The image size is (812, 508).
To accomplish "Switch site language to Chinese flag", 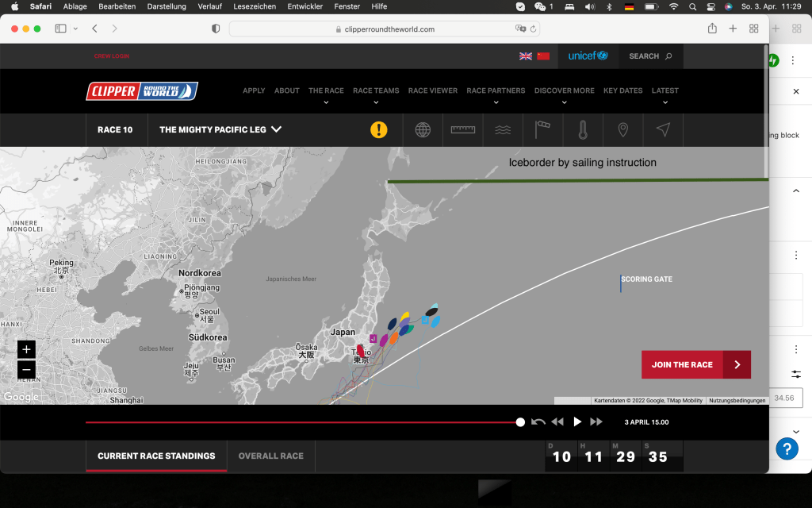I will [x=543, y=56].
